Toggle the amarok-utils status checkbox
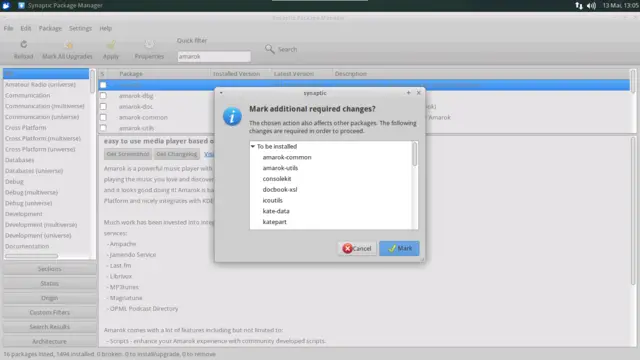This screenshot has width=640, height=360. [103, 128]
